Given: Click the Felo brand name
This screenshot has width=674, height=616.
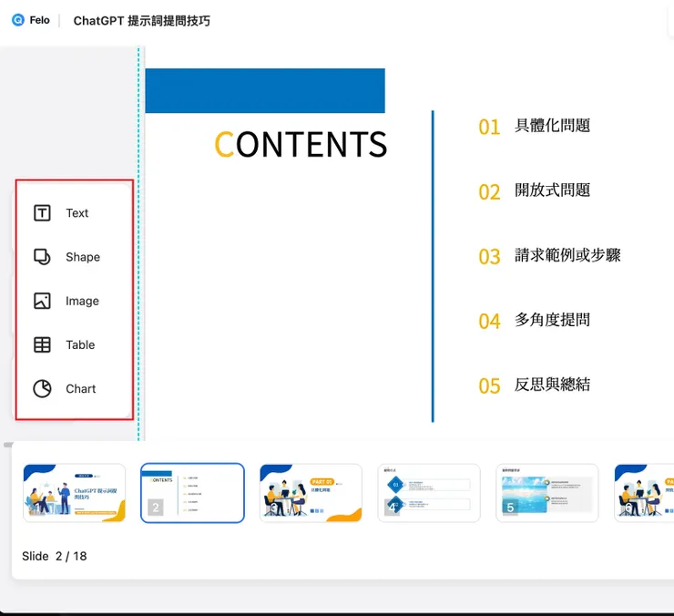Looking at the screenshot, I should 39,20.
